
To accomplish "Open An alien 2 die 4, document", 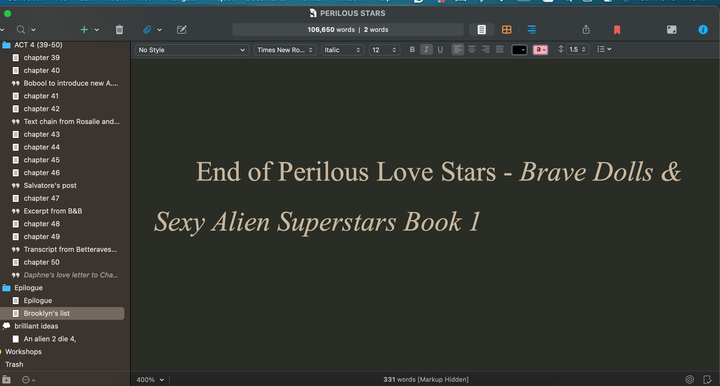I will pos(50,339).
